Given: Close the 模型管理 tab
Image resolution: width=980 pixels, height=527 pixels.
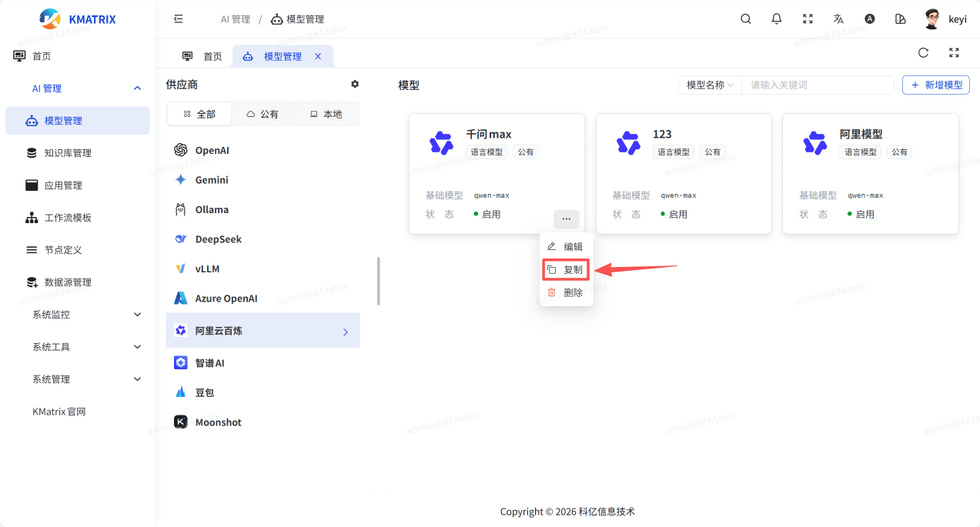Looking at the screenshot, I should pyautogui.click(x=318, y=56).
